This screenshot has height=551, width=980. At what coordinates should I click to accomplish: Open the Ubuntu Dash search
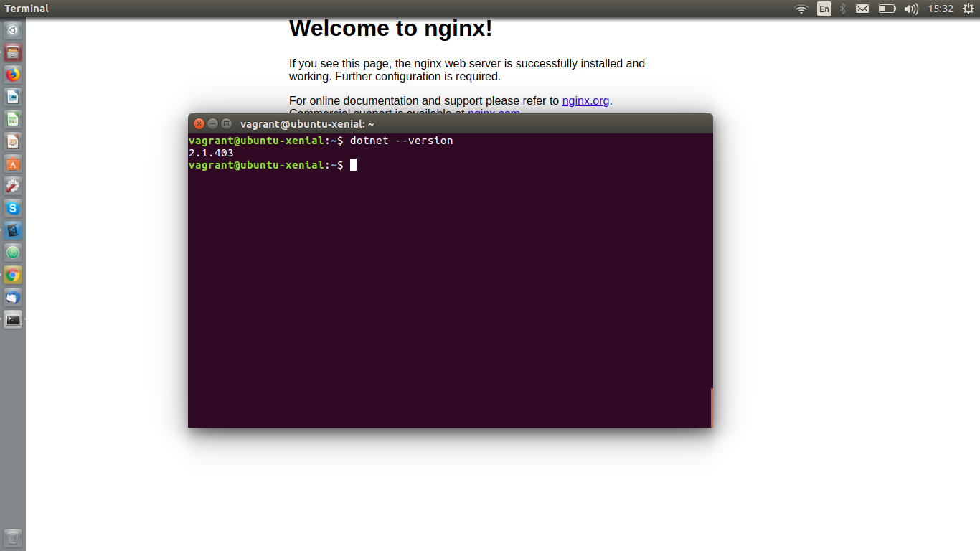point(12,30)
